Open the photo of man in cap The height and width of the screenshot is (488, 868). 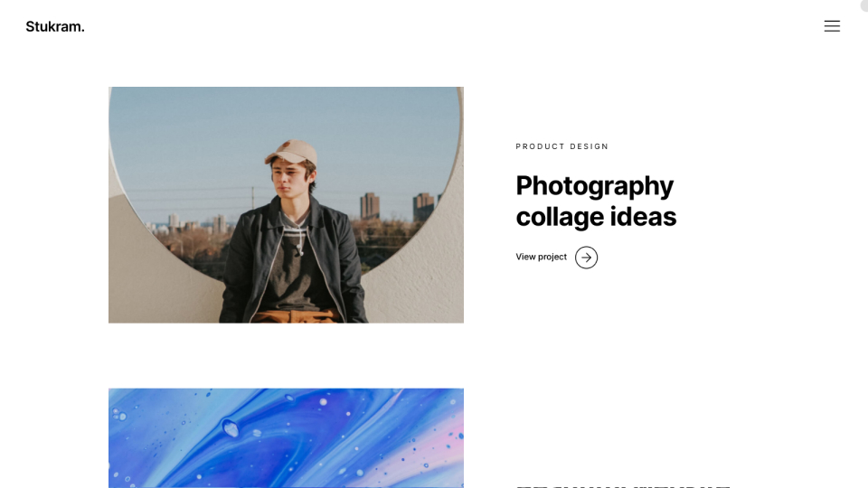[286, 205]
